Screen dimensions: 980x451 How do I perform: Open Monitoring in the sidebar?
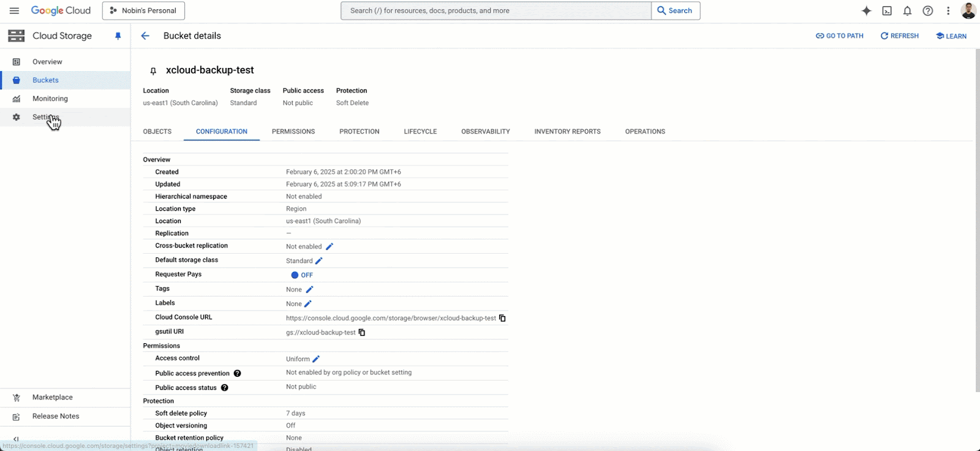point(65,99)
